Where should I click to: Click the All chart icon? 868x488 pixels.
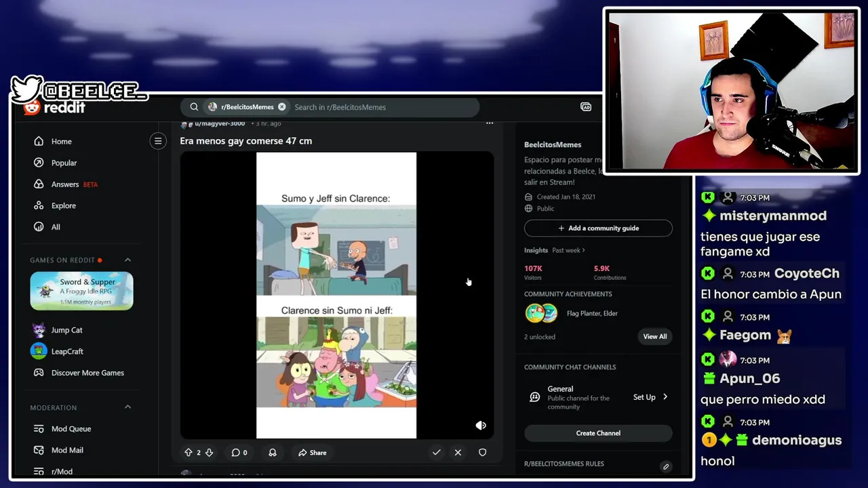[x=39, y=227]
